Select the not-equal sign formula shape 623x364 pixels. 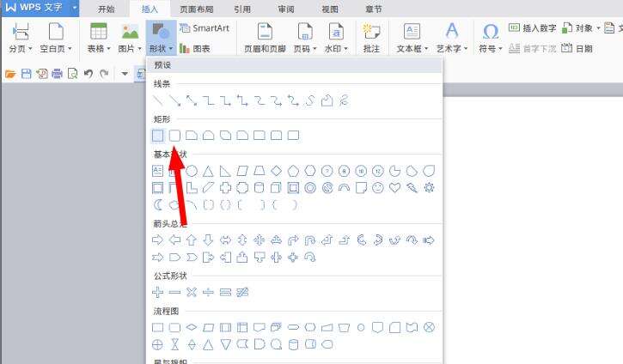(242, 293)
